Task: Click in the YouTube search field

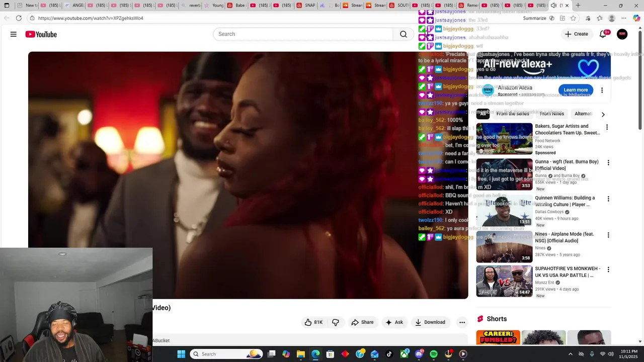Action: (x=303, y=34)
